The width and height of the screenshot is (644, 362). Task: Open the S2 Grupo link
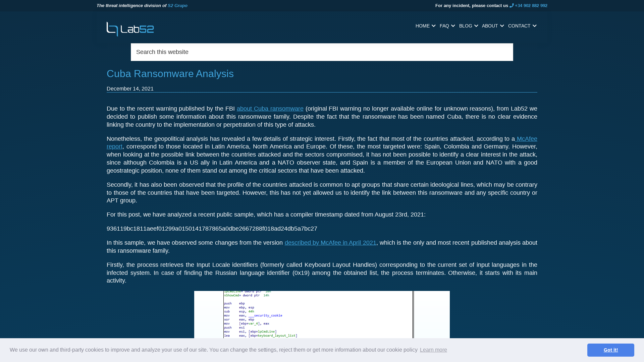[177, 5]
